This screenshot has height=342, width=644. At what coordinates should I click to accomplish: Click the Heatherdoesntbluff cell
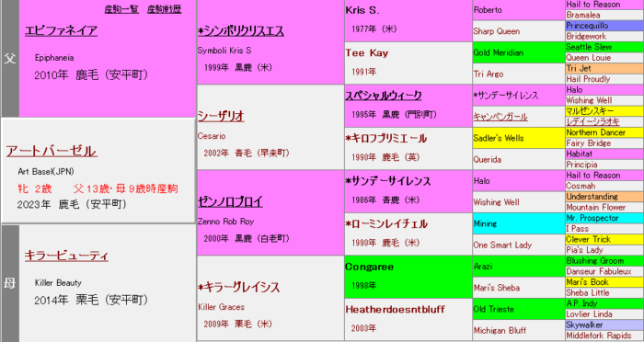pos(408,319)
